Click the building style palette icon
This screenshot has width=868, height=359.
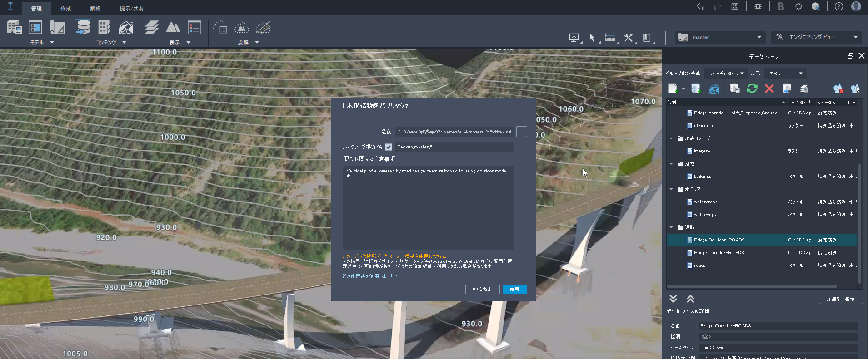click(x=104, y=27)
